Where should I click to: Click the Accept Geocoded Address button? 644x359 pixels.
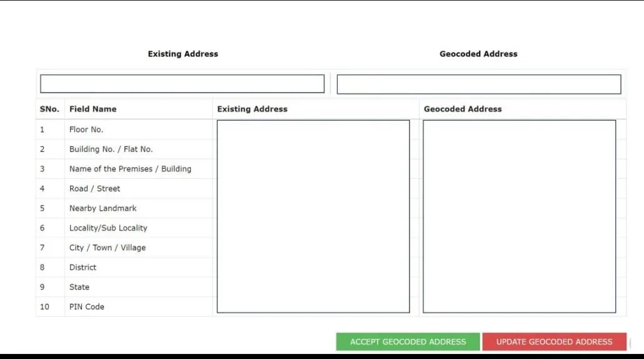(x=408, y=341)
